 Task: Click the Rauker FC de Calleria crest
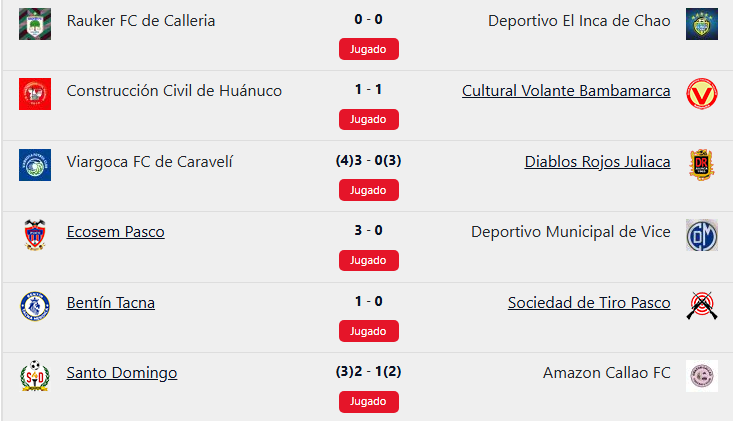pos(35,24)
